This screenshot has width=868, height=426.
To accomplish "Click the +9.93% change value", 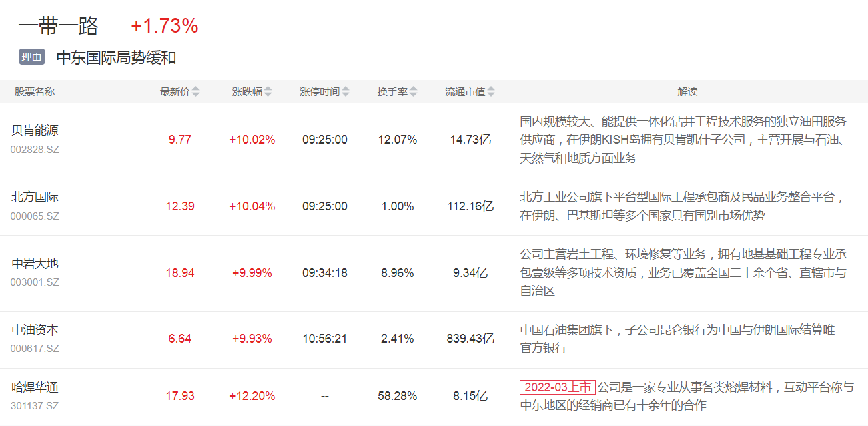I will coord(252,339).
